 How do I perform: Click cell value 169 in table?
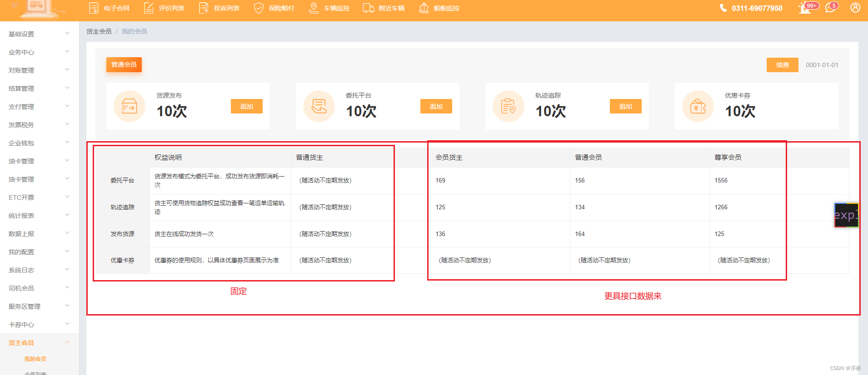coord(440,181)
